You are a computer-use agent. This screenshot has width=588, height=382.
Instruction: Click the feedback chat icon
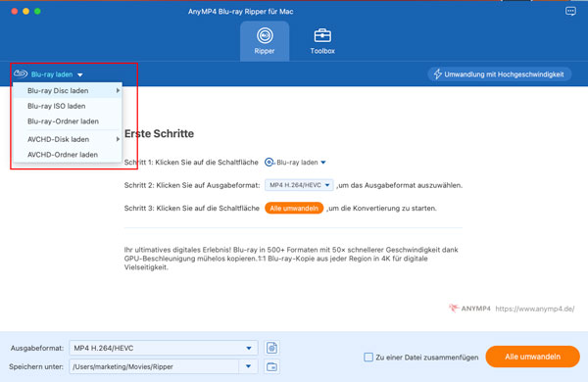[570, 11]
